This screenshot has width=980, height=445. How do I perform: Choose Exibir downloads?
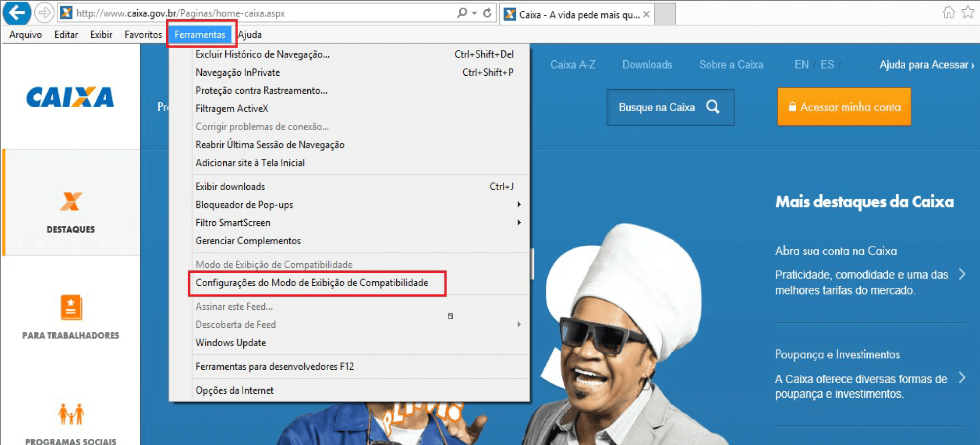tap(355, 186)
